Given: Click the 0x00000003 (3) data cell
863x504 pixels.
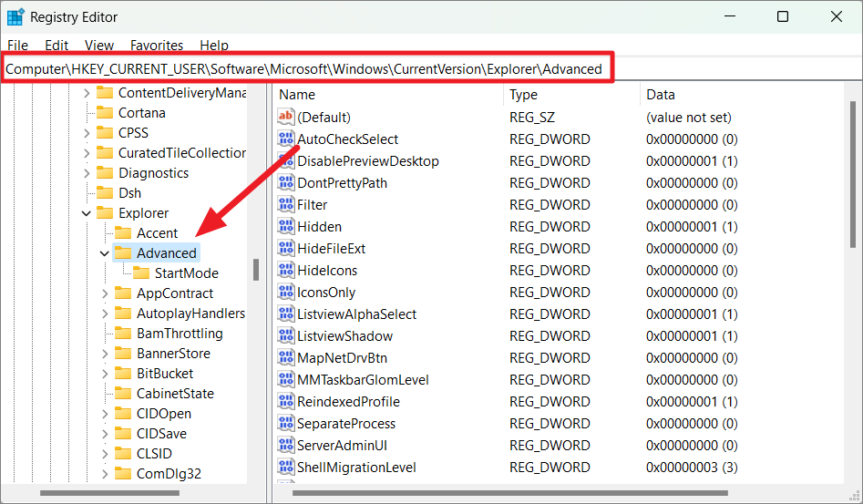Looking at the screenshot, I should click(692, 468).
